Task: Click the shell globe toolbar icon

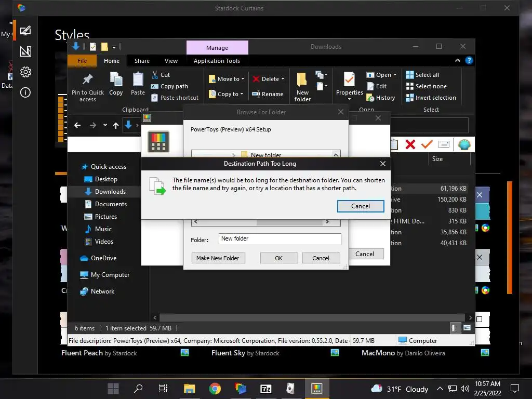Action: click(464, 144)
